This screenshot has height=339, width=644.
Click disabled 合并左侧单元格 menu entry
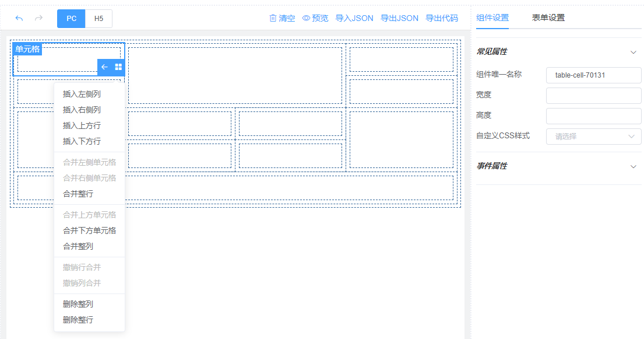[89, 163]
